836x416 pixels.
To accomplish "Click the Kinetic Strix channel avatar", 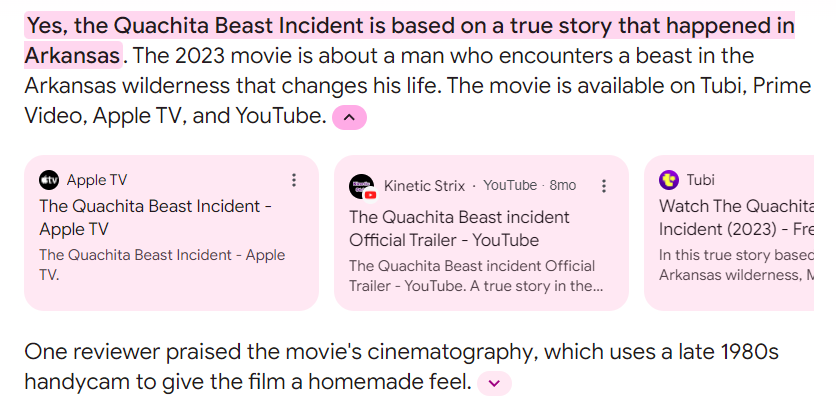I will pos(362,186).
